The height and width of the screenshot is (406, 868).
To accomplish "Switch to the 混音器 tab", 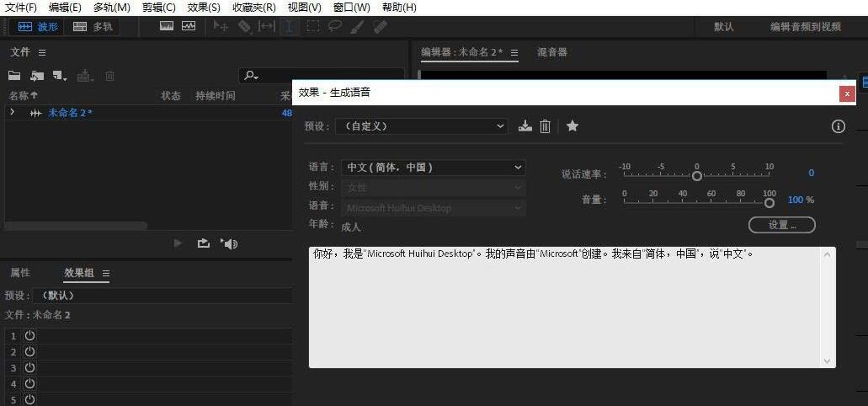I will pos(552,52).
